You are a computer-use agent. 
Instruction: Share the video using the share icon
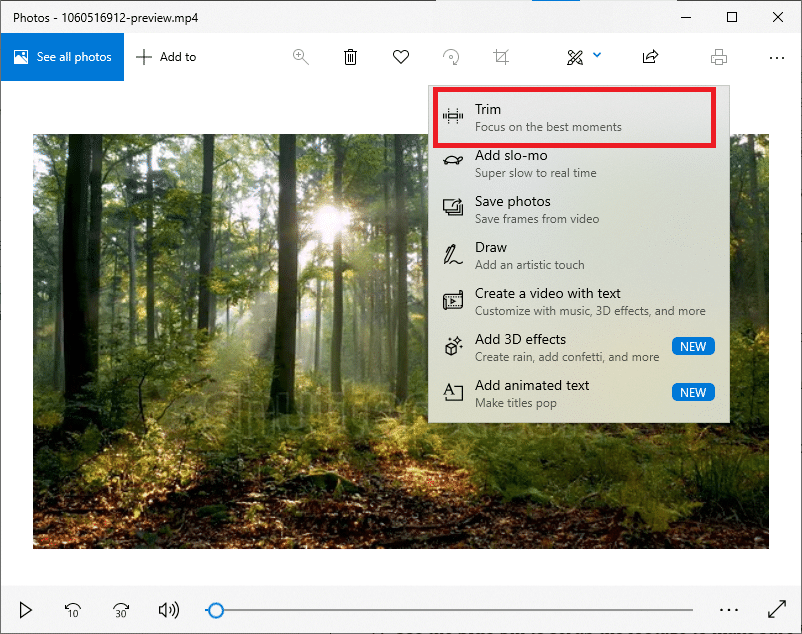coord(650,57)
